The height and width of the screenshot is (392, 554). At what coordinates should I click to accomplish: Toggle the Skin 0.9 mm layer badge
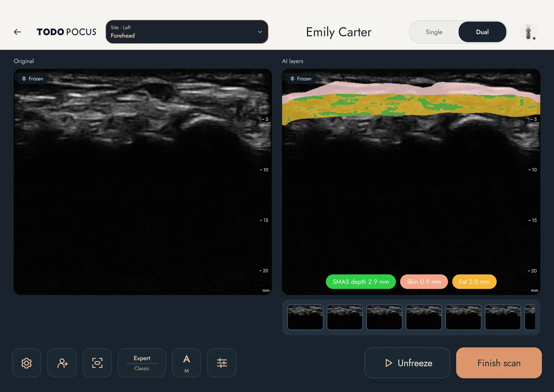point(424,282)
